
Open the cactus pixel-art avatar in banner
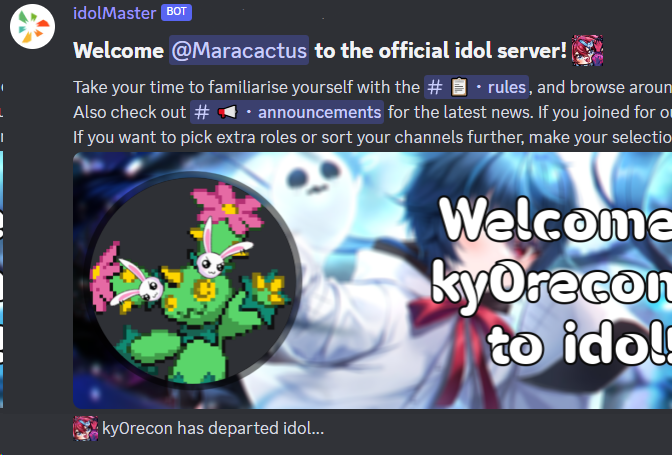pyautogui.click(x=194, y=279)
